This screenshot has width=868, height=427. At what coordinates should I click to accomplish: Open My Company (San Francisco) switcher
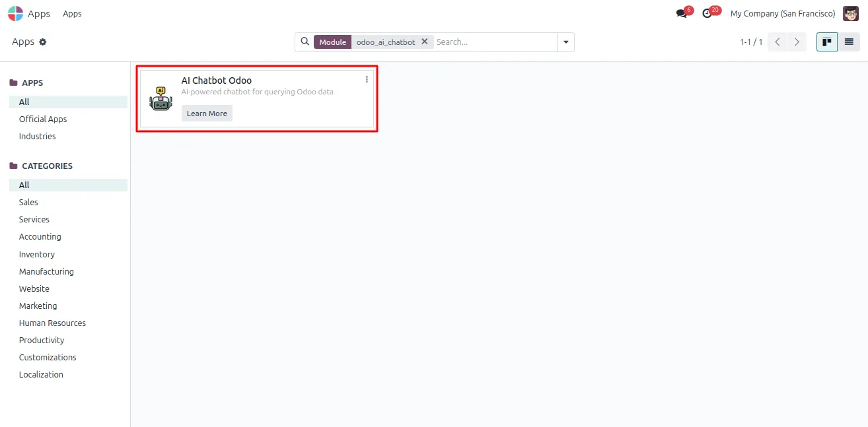[x=783, y=14]
